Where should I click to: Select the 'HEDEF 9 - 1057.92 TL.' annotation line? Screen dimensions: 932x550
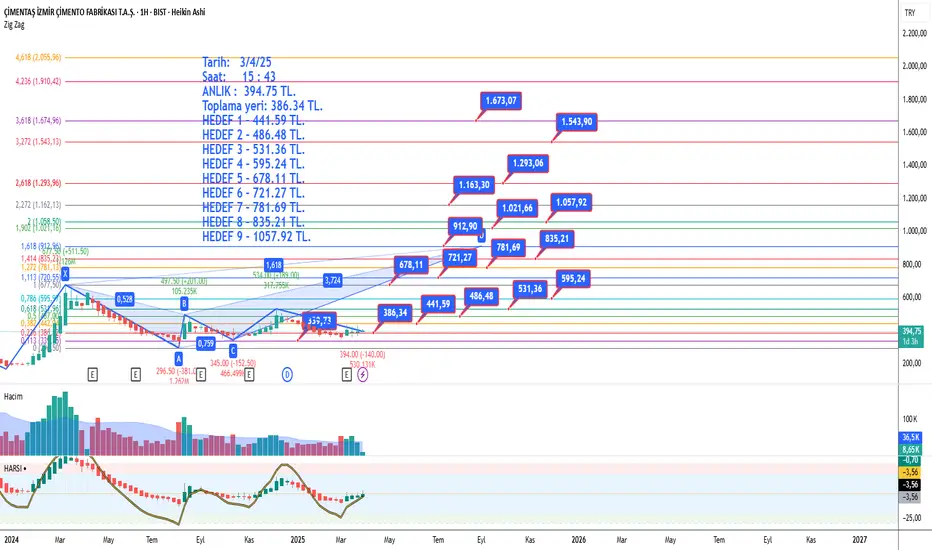point(256,237)
